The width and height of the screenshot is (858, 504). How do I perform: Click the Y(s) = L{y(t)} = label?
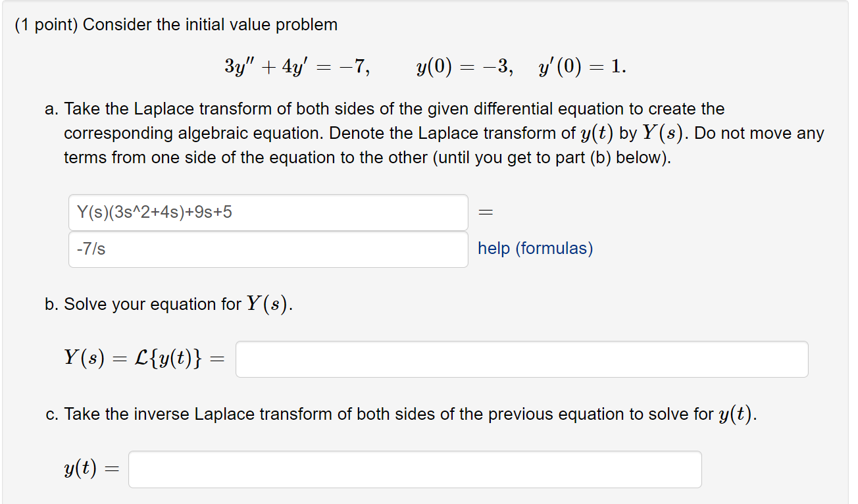click(x=143, y=358)
